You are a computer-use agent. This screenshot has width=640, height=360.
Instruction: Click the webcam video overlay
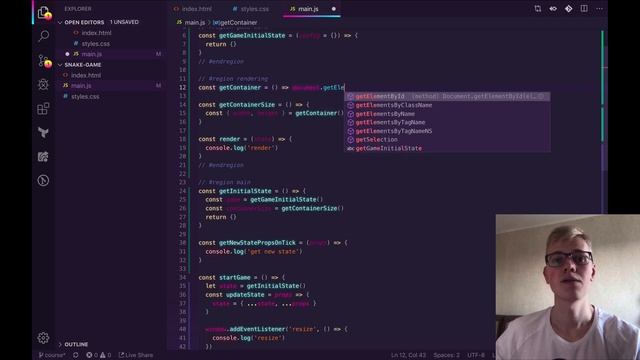tap(567, 287)
